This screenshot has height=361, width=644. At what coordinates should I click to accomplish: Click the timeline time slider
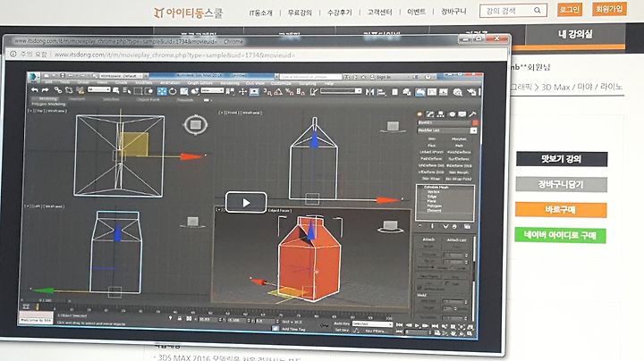click(37, 306)
